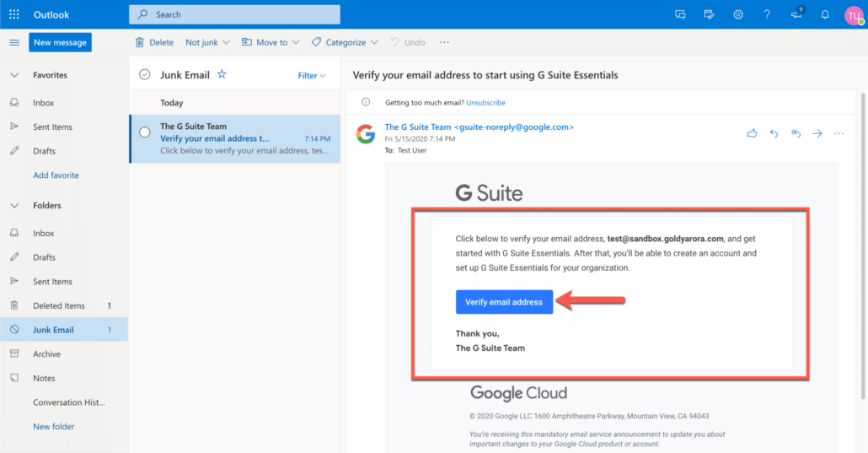Click New message button

pyautogui.click(x=61, y=42)
